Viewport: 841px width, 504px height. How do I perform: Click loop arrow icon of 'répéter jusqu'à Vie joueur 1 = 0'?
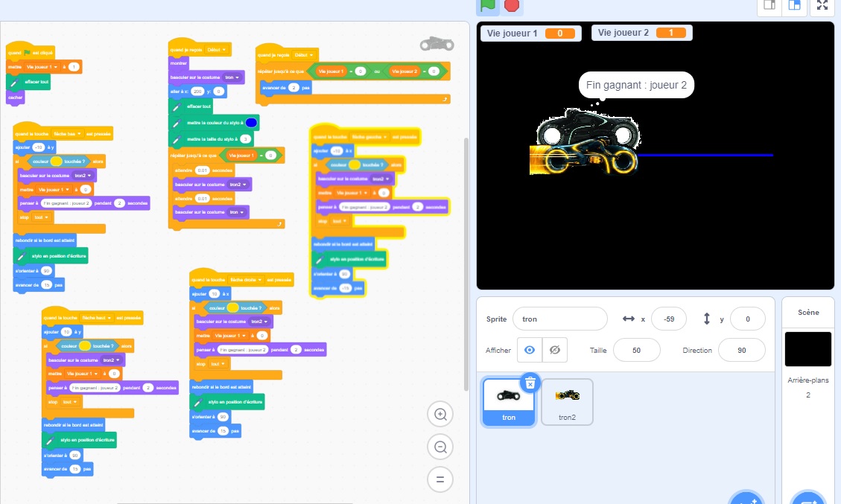point(279,223)
